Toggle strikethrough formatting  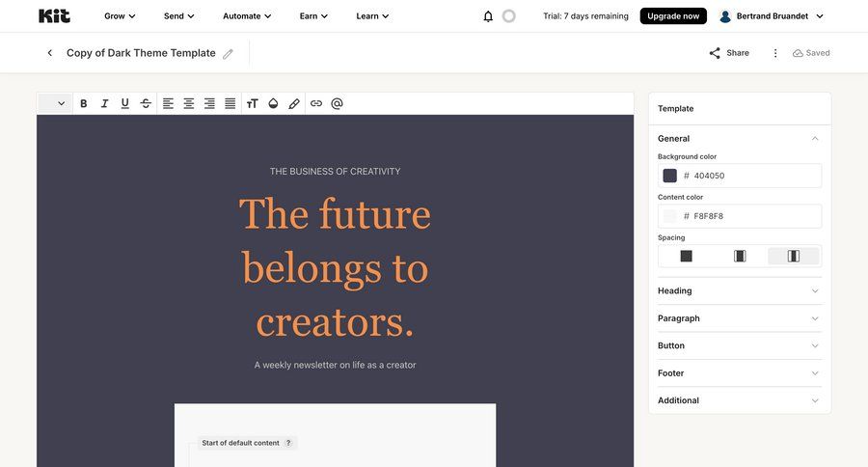coord(146,103)
